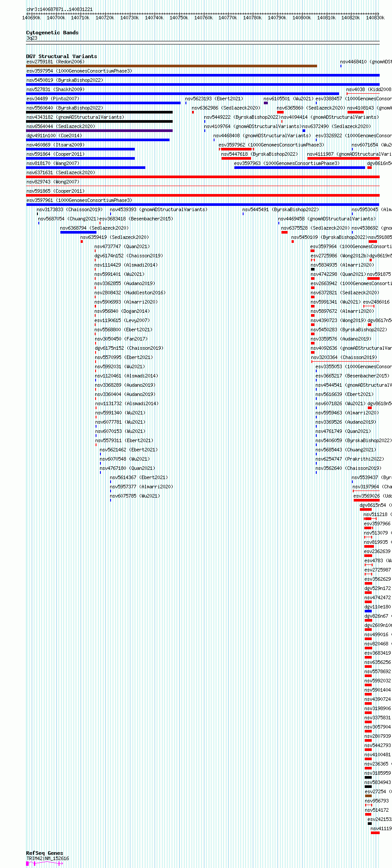This screenshot has height=868, width=392.
Task: Click nsv591864 (Cooper2011) label
Action: [x=55, y=154]
